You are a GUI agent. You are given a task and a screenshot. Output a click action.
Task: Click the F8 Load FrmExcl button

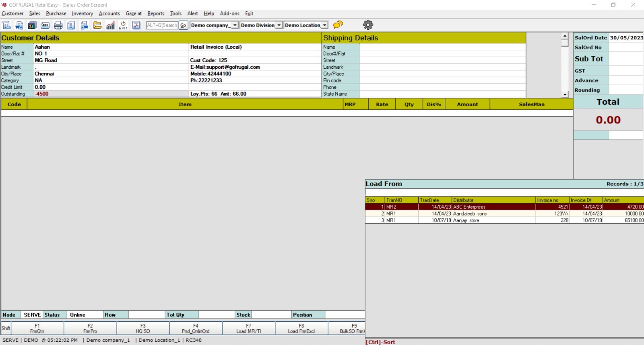pyautogui.click(x=301, y=328)
